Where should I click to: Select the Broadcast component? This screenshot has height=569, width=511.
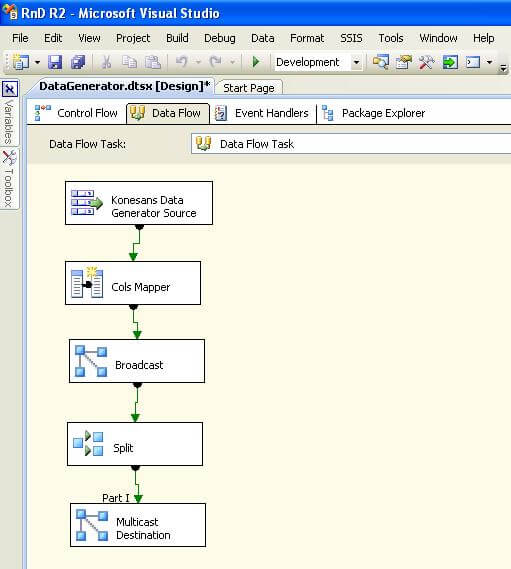point(137,361)
